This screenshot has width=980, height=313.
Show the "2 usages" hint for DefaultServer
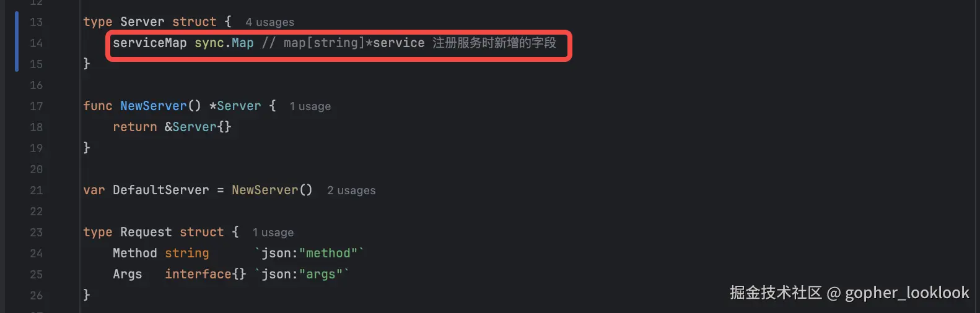351,191
